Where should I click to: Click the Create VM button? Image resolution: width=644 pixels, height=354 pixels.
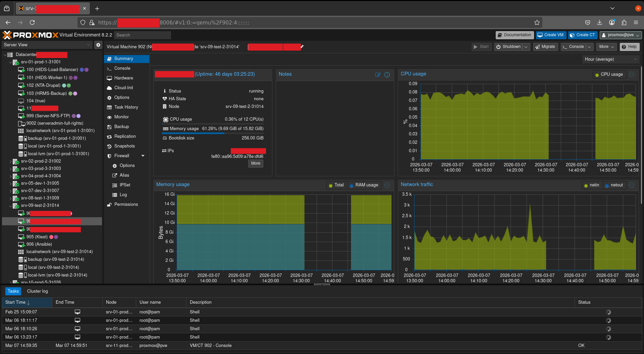(551, 35)
